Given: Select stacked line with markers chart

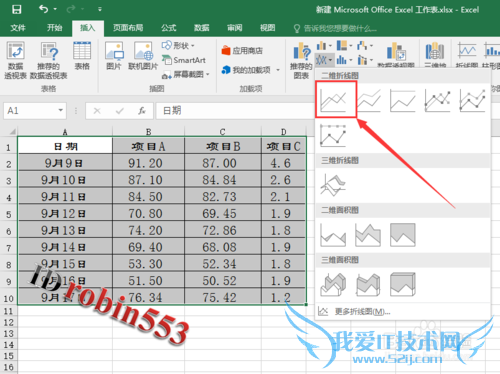Looking at the screenshot, I should 472,100.
